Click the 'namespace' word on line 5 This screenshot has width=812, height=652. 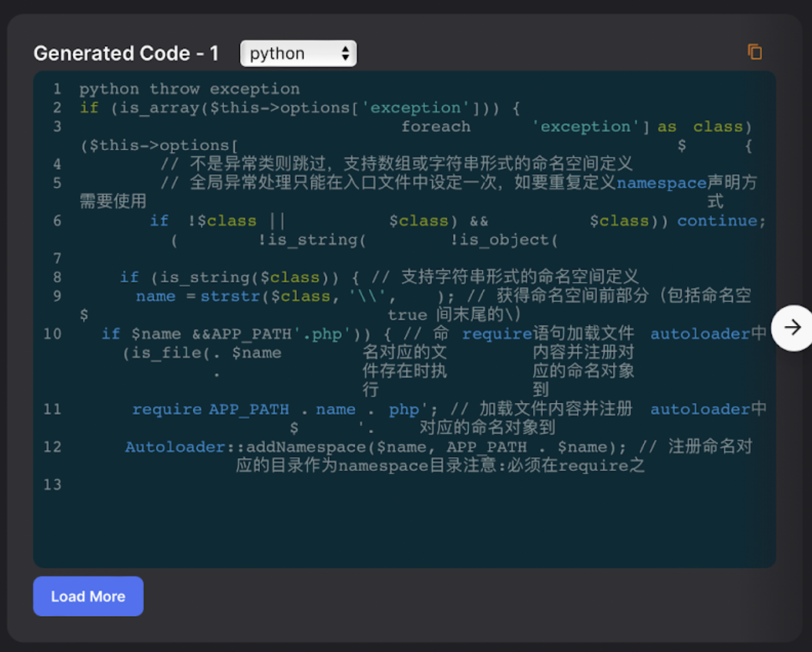coord(661,183)
